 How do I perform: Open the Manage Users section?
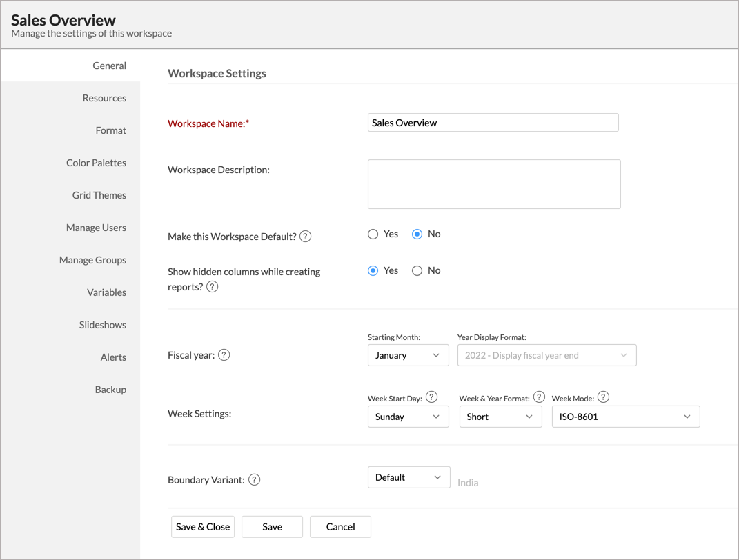pos(96,228)
